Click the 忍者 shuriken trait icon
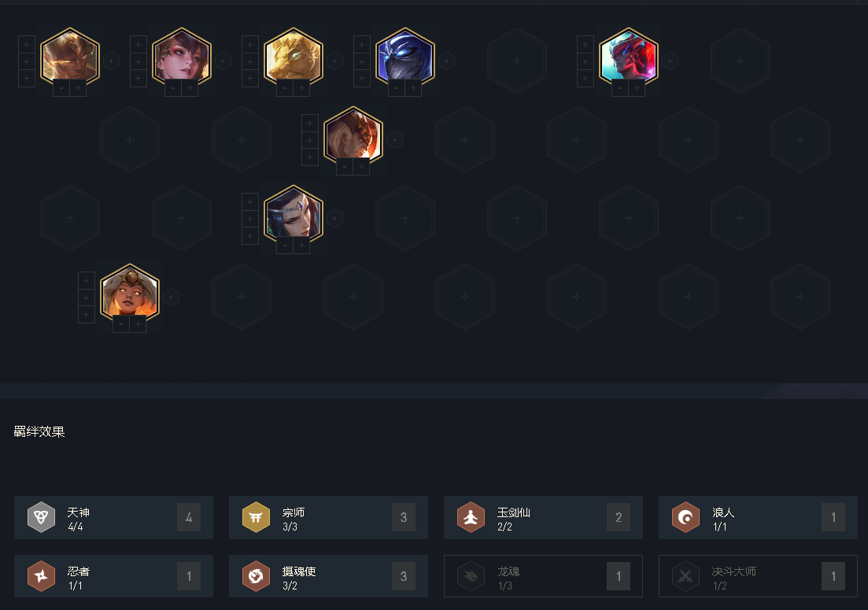 pos(41,576)
